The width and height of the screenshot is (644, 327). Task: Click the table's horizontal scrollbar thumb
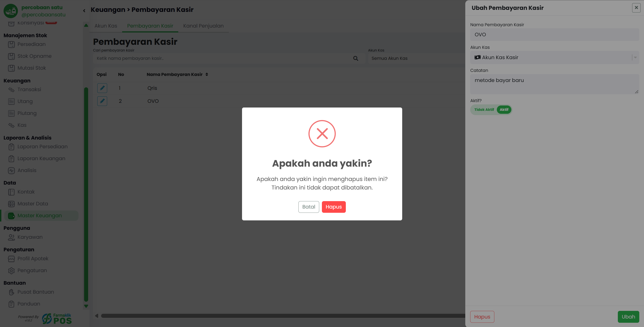click(283, 316)
